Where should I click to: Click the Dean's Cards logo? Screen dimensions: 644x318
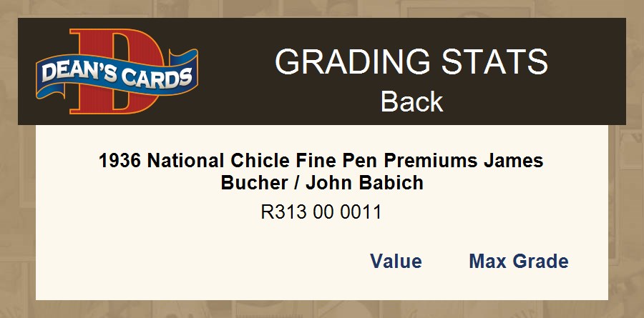point(117,71)
